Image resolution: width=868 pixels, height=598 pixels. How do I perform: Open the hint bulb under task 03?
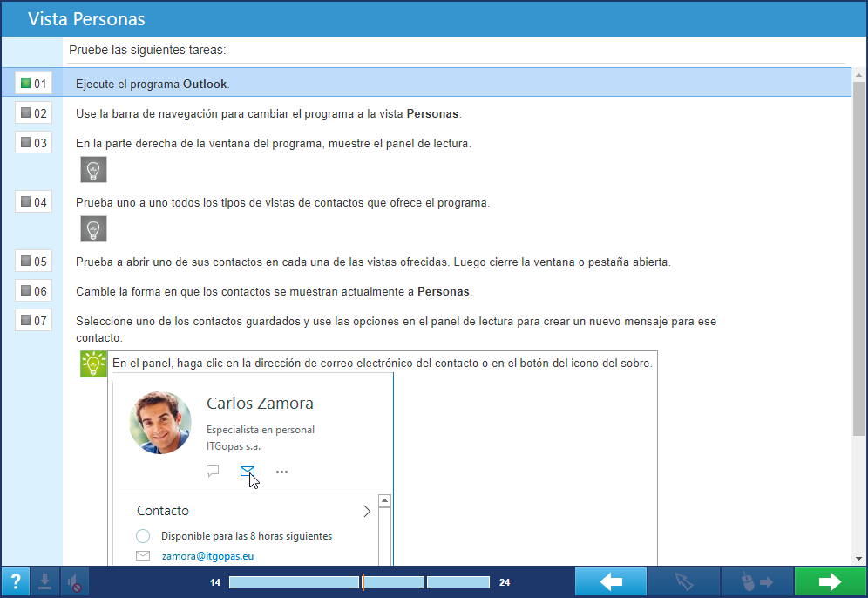(93, 169)
